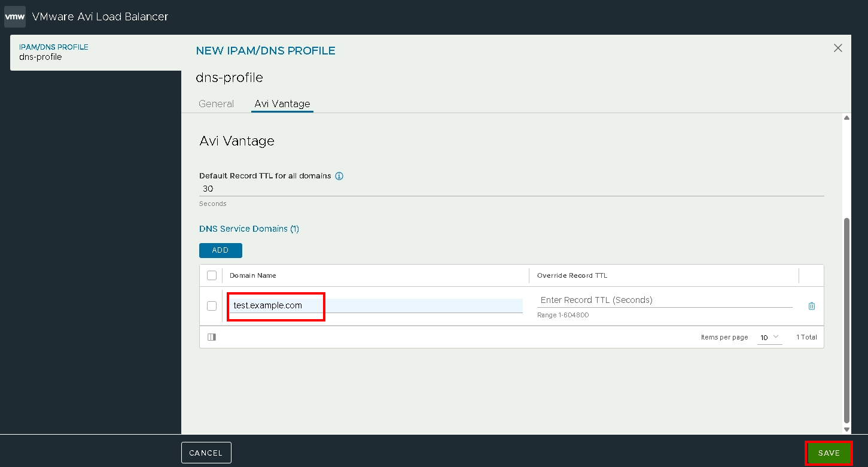868x467 pixels.
Task: Click the 'Range 1-604800' hint text
Action: coord(563,315)
